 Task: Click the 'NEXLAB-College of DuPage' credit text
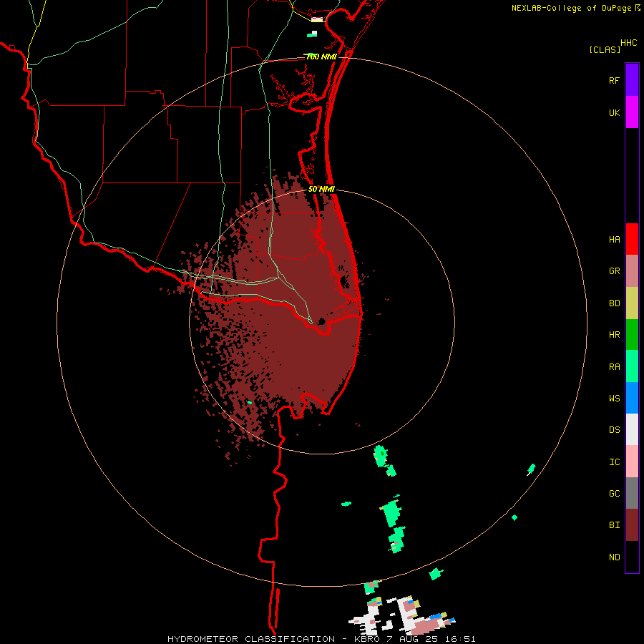tap(571, 8)
